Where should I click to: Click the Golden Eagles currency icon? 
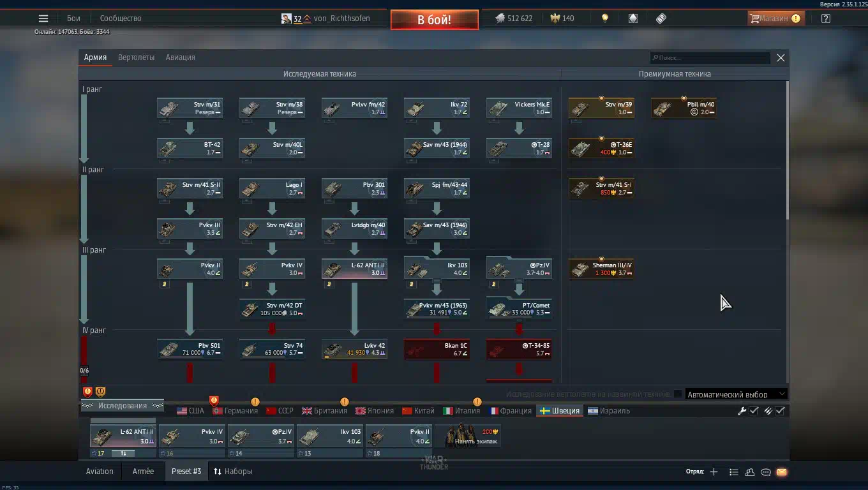coord(555,19)
